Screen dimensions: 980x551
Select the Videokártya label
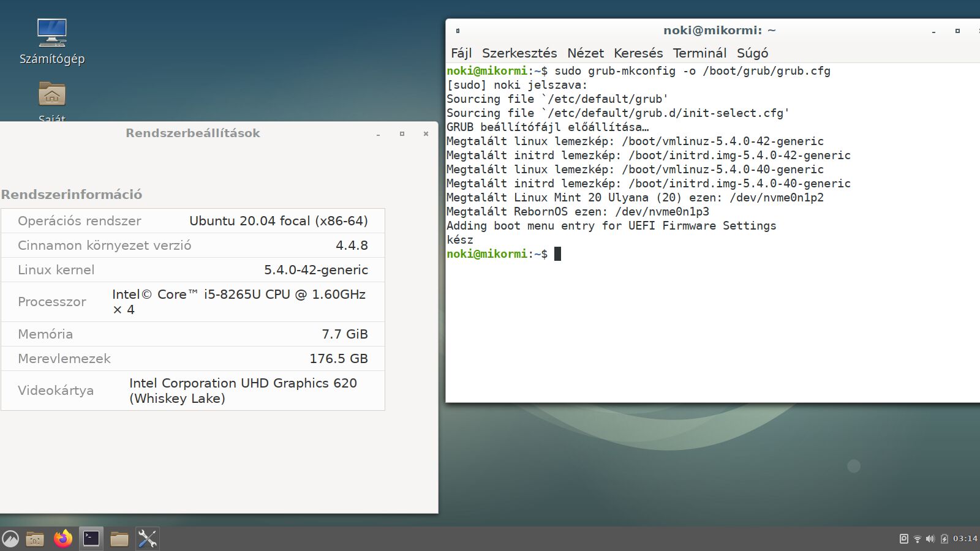click(56, 391)
